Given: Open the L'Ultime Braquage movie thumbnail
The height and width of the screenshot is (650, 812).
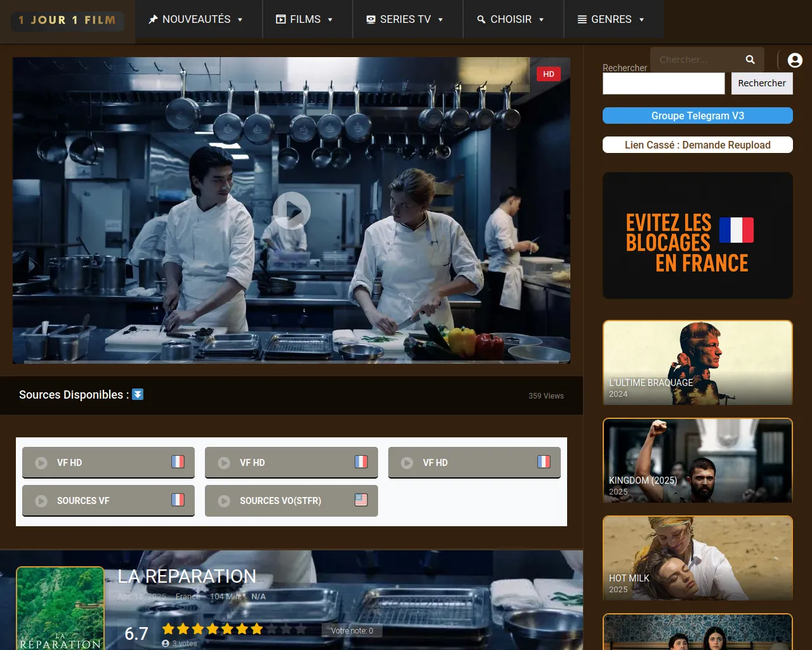Looking at the screenshot, I should click(x=697, y=362).
